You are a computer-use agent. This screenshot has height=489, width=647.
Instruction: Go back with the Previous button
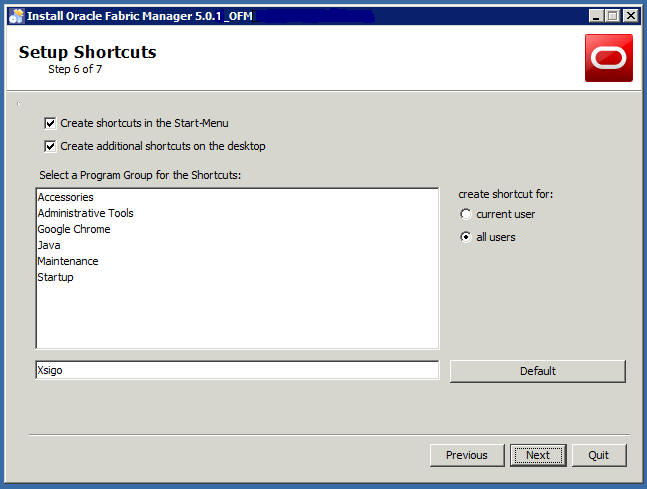click(467, 455)
